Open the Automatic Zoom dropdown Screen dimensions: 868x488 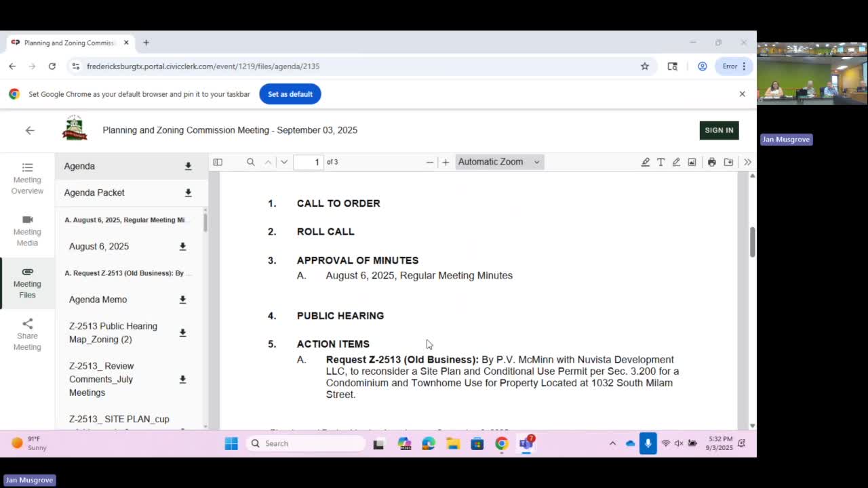pyautogui.click(x=499, y=162)
